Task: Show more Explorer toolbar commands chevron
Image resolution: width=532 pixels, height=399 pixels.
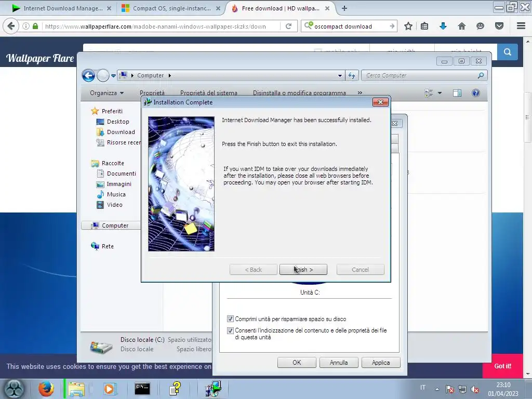Action: (360, 93)
